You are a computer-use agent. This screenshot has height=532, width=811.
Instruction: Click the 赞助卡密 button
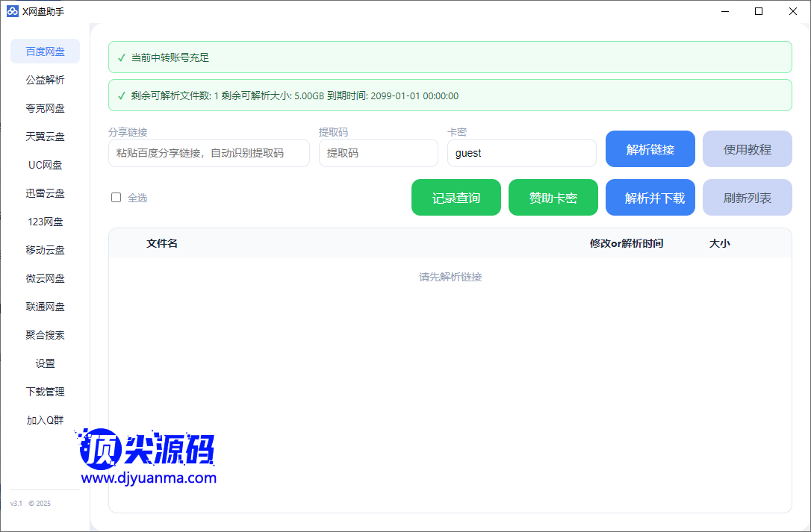point(553,198)
